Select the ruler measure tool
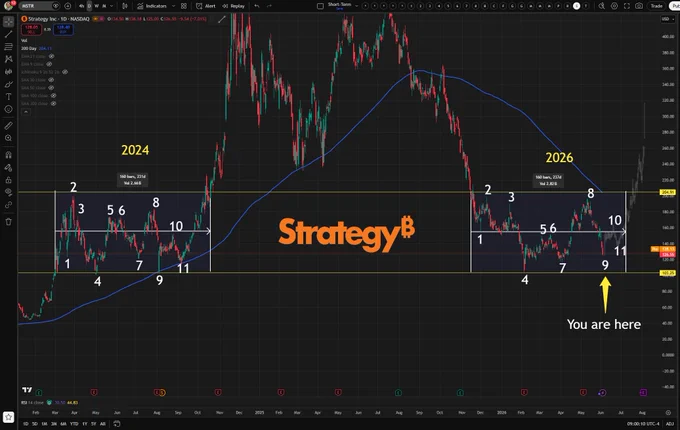The height and width of the screenshot is (430, 680). [8, 126]
